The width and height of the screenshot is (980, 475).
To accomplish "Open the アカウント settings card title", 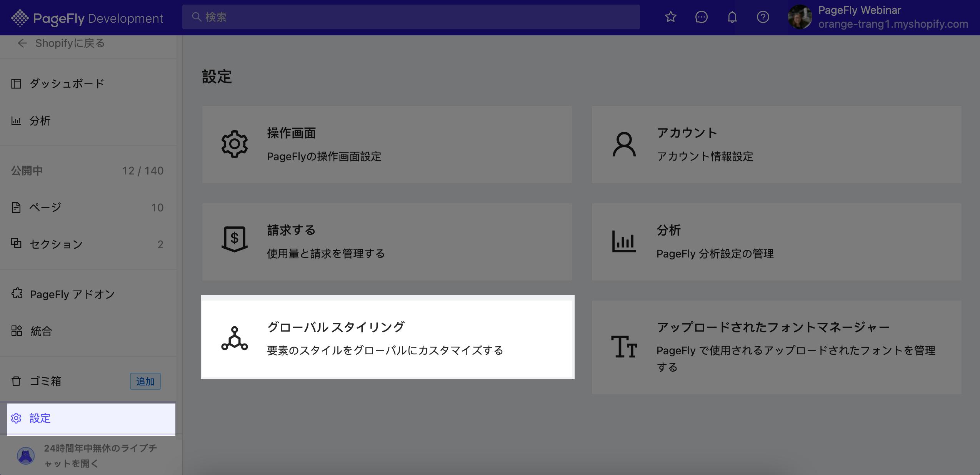I will pos(687,133).
